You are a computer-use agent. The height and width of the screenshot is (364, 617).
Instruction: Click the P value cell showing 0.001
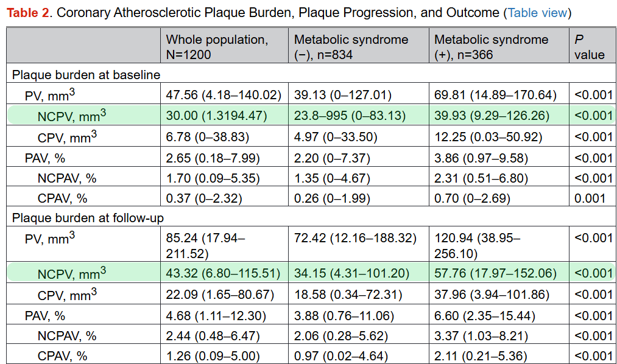pos(590,198)
